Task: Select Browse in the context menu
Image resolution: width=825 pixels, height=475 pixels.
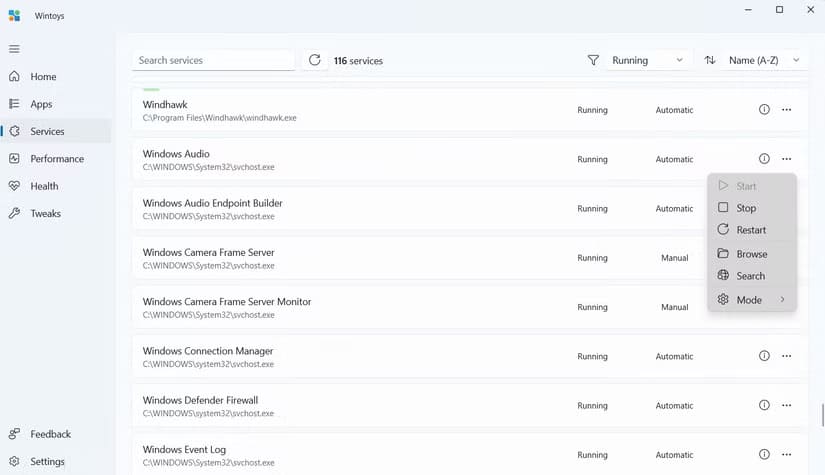Action: click(x=751, y=254)
